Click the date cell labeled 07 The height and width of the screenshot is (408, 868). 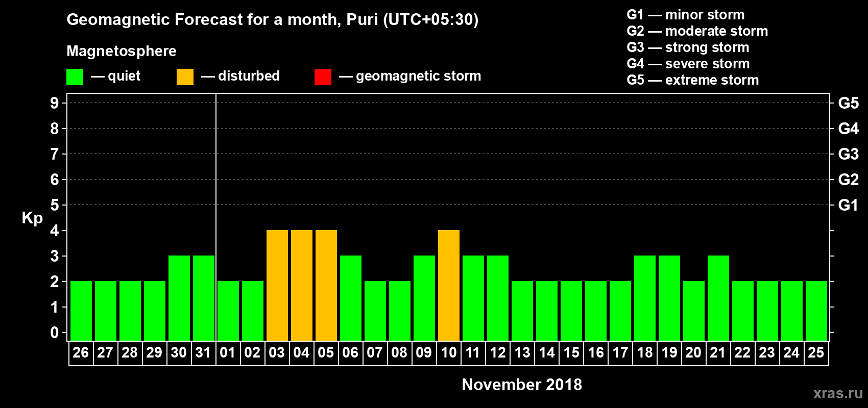[x=375, y=353]
